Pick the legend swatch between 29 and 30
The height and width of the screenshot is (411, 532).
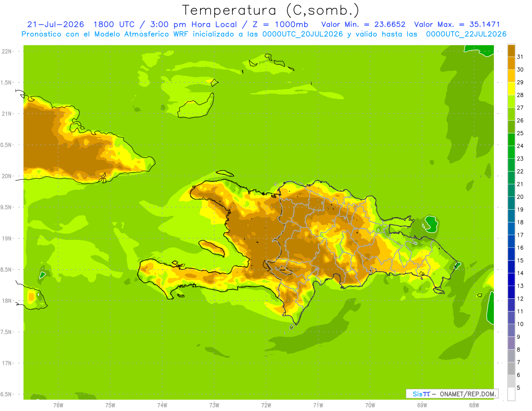[x=511, y=75]
